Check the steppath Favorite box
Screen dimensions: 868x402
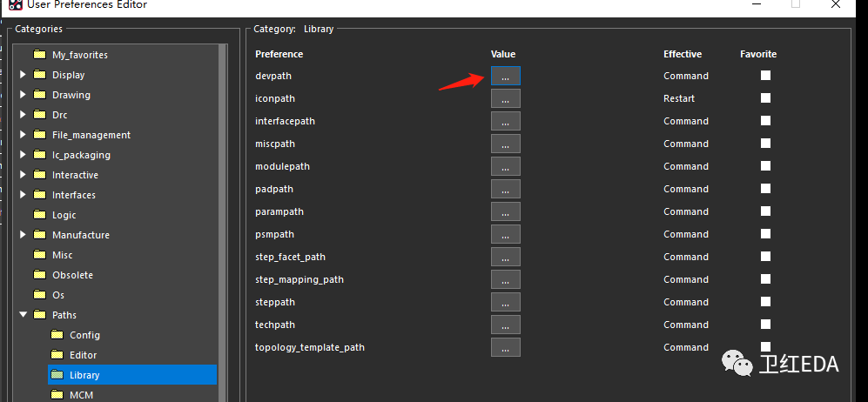(765, 302)
